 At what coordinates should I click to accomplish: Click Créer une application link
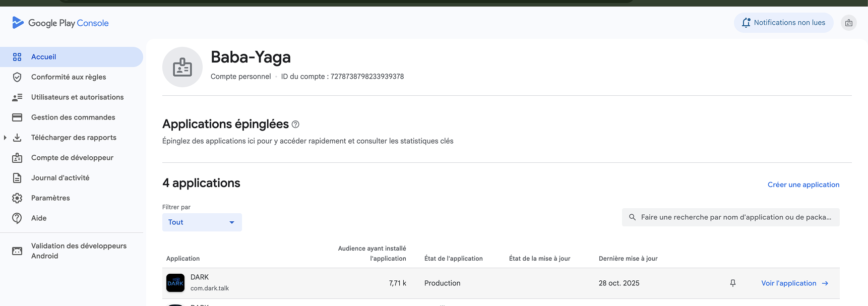pyautogui.click(x=803, y=185)
